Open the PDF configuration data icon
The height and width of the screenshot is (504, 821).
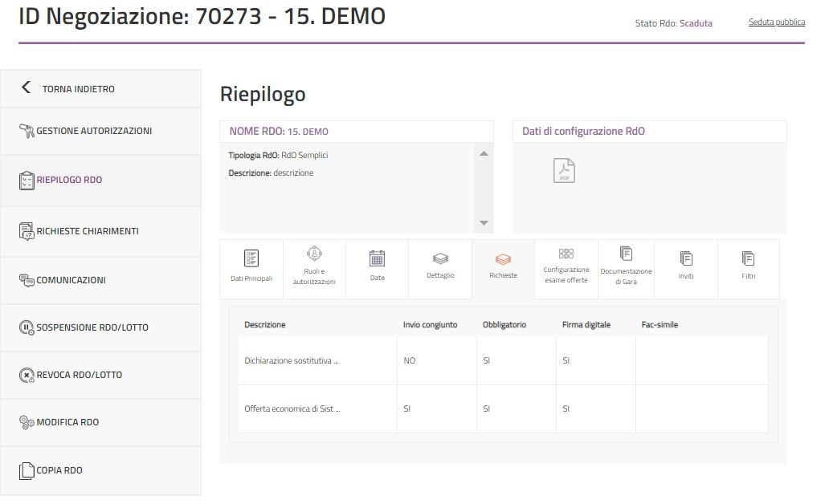click(x=564, y=170)
